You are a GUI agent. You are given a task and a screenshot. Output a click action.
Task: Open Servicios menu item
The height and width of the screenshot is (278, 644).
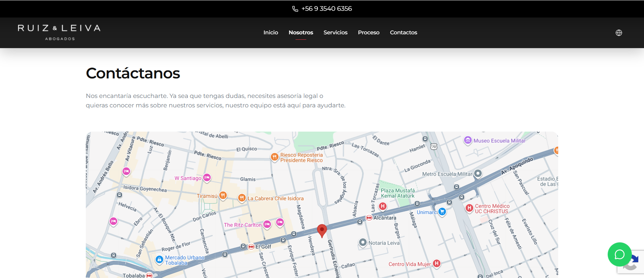[x=335, y=32]
